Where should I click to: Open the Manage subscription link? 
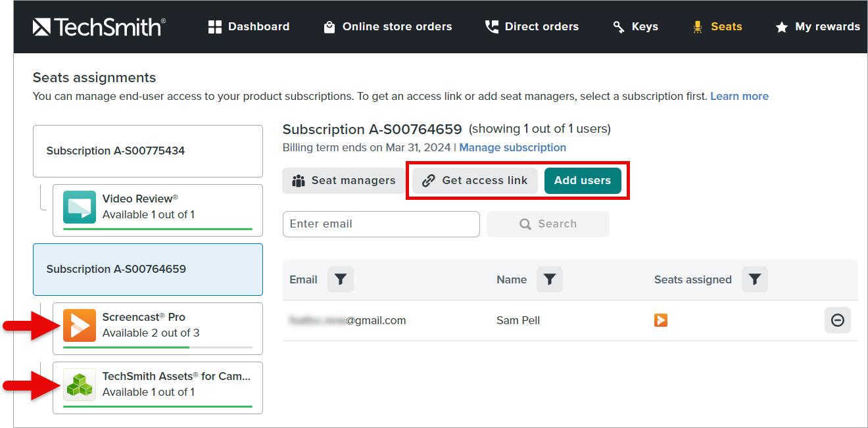tap(512, 147)
